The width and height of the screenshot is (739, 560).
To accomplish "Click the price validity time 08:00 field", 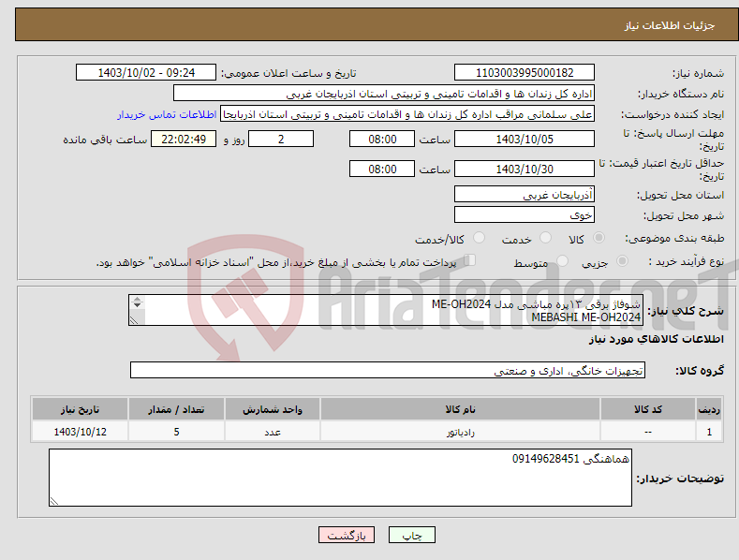I will [382, 169].
